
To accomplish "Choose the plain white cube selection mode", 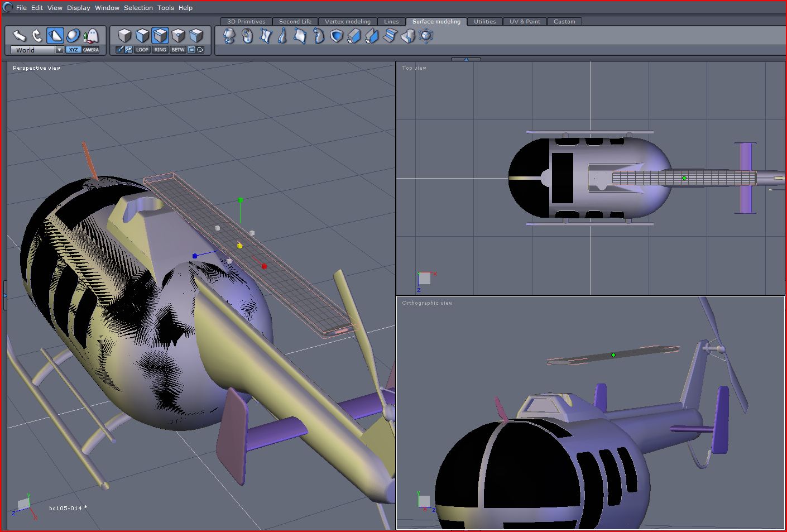I will point(124,36).
